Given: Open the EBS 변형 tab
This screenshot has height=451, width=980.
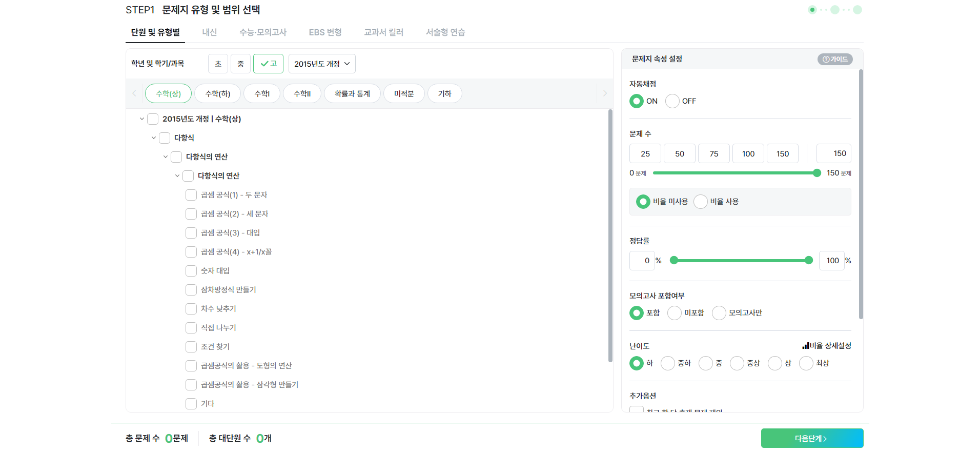Looking at the screenshot, I should pyautogui.click(x=325, y=32).
